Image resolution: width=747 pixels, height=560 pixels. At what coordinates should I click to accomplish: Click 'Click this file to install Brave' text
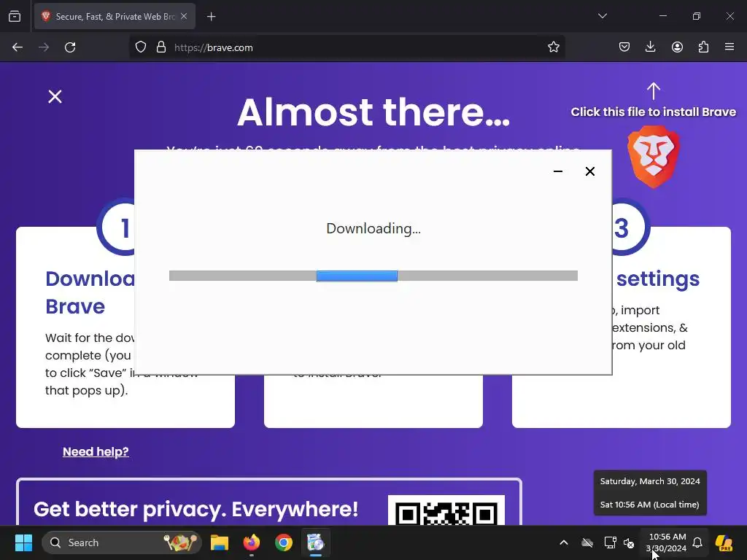point(654,112)
